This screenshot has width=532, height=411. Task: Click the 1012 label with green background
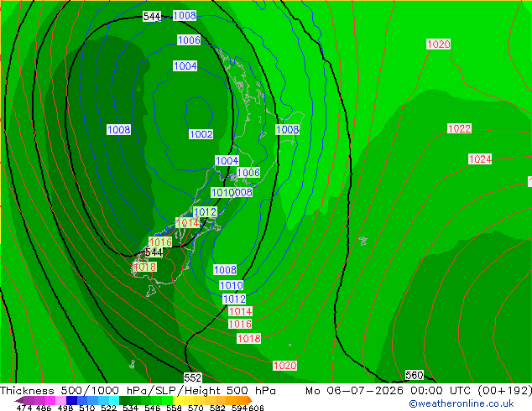coord(205,212)
